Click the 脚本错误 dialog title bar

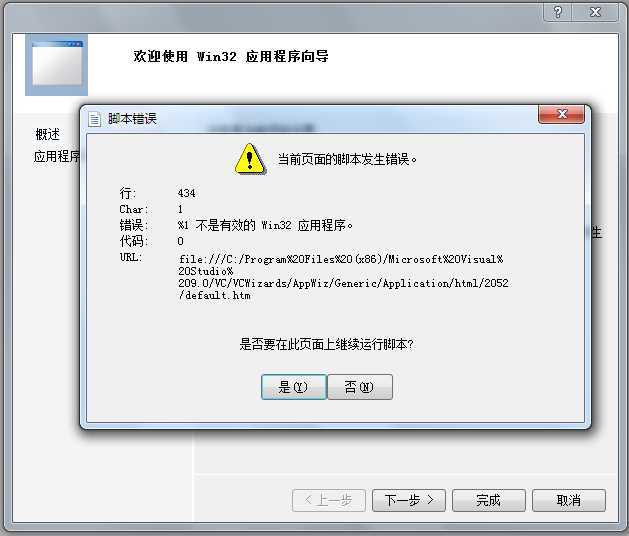tap(313, 119)
